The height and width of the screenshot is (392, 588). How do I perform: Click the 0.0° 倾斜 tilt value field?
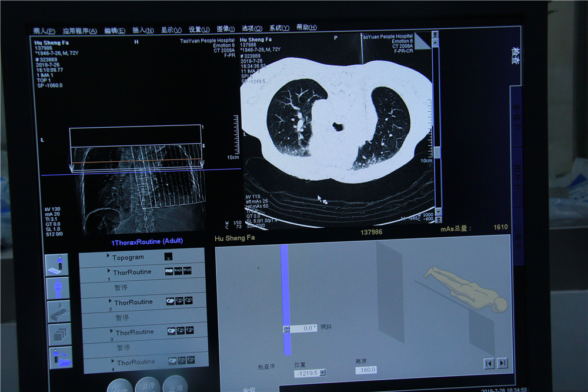[303, 328]
